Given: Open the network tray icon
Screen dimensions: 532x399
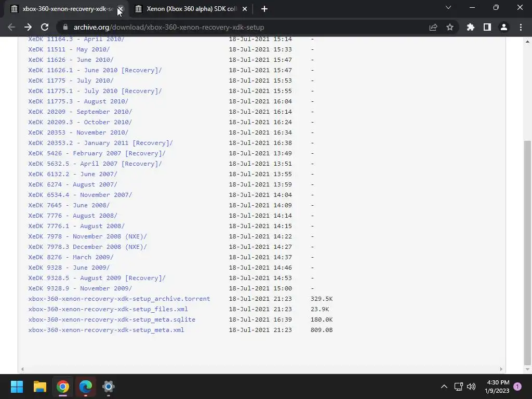Looking at the screenshot, I should 458,387.
